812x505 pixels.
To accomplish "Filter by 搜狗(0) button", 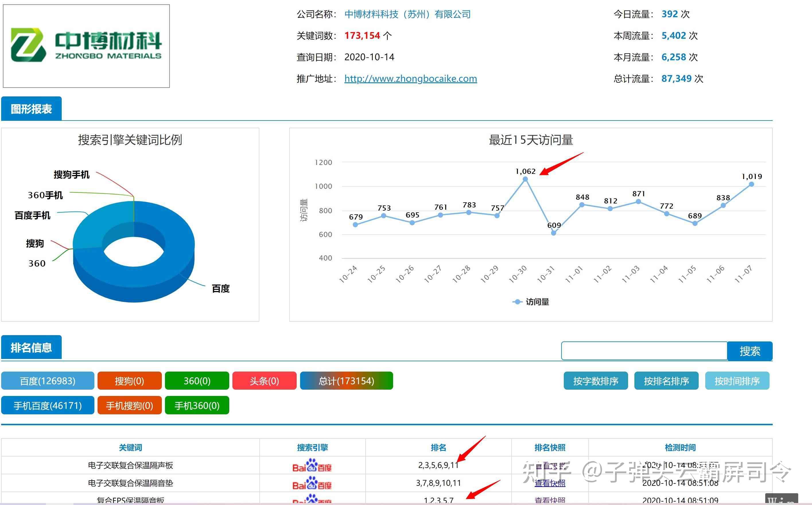I will point(129,381).
